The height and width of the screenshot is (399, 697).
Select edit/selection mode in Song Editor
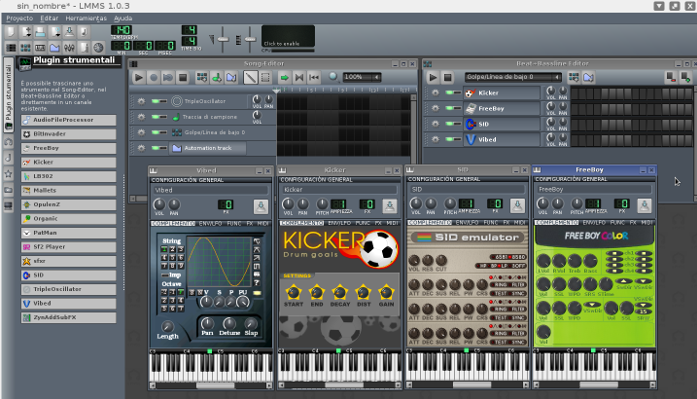point(265,78)
